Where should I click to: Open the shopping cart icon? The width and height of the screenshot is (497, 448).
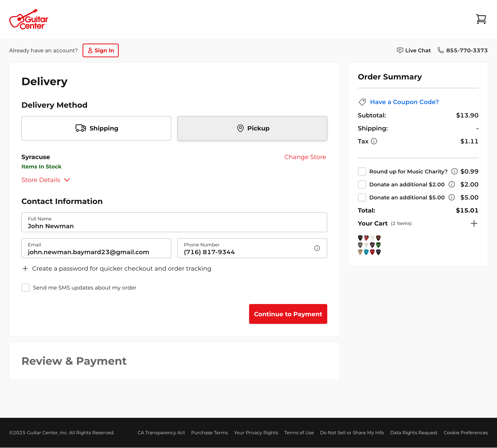click(481, 19)
